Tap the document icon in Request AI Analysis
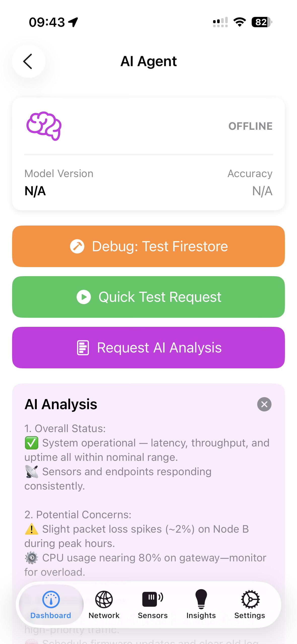The height and width of the screenshot is (644, 297). (83, 348)
